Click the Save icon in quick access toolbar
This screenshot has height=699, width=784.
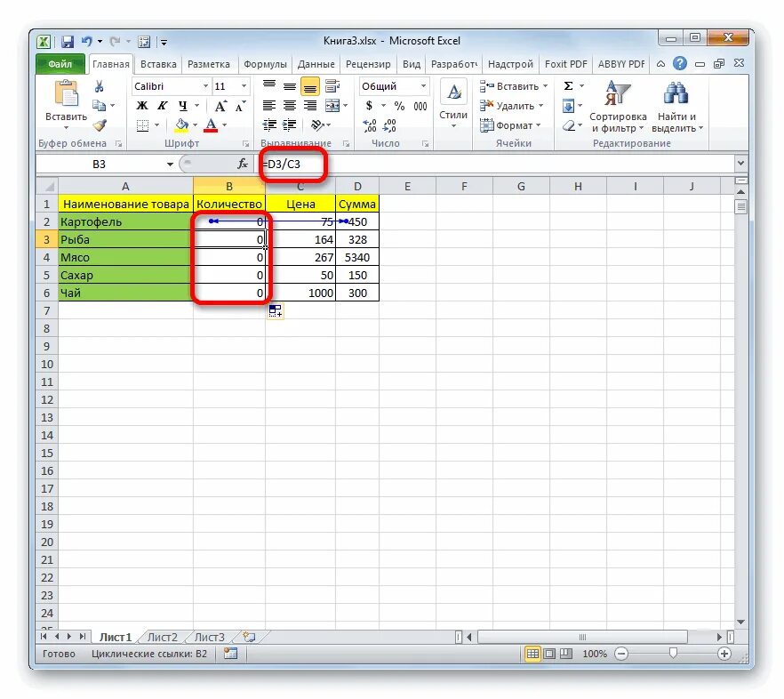68,42
